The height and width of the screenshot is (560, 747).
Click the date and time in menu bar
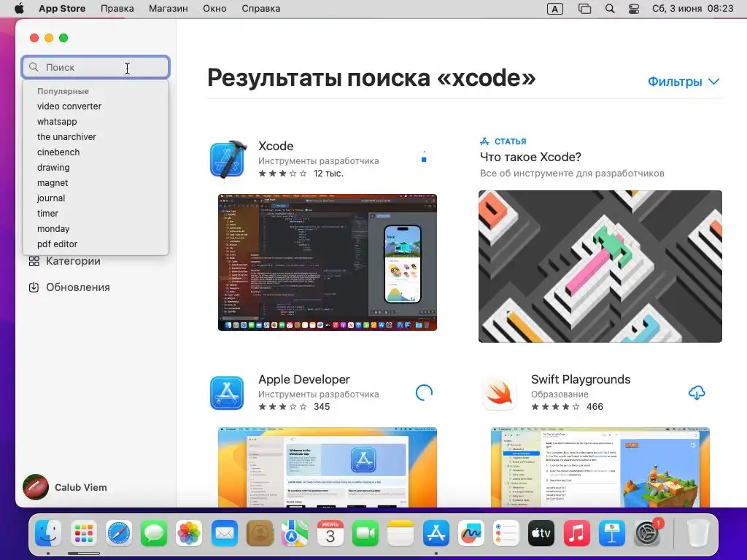693,9
